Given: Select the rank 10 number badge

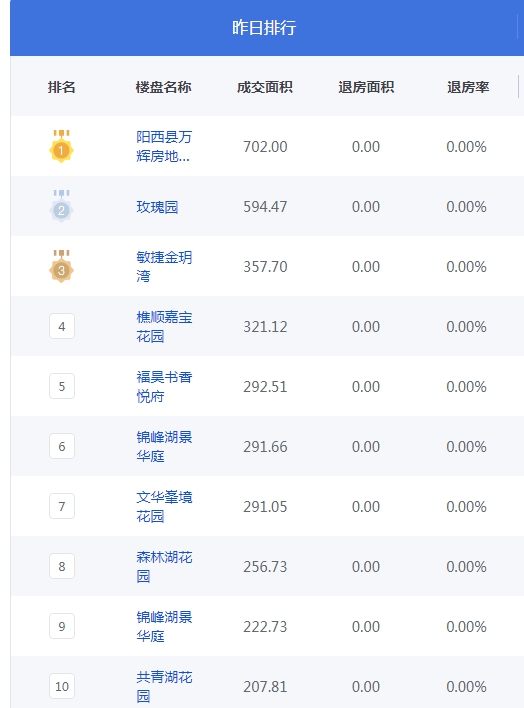Looking at the screenshot, I should point(62,687).
